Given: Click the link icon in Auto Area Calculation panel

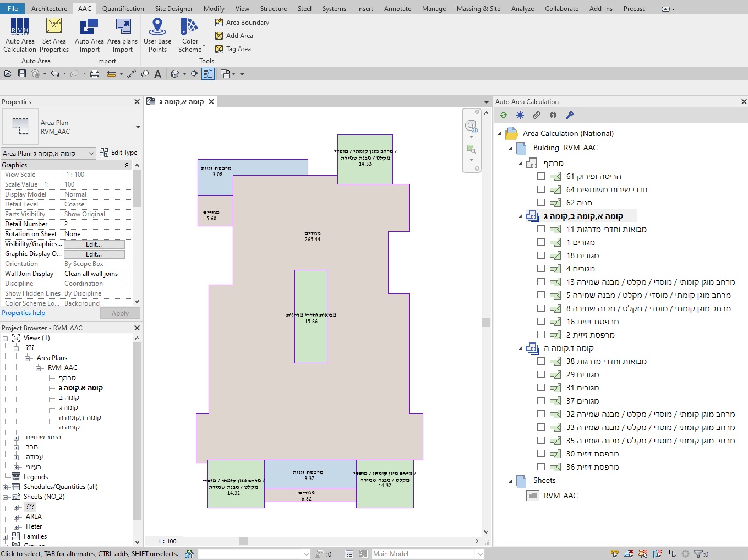Looking at the screenshot, I should click(x=537, y=115).
